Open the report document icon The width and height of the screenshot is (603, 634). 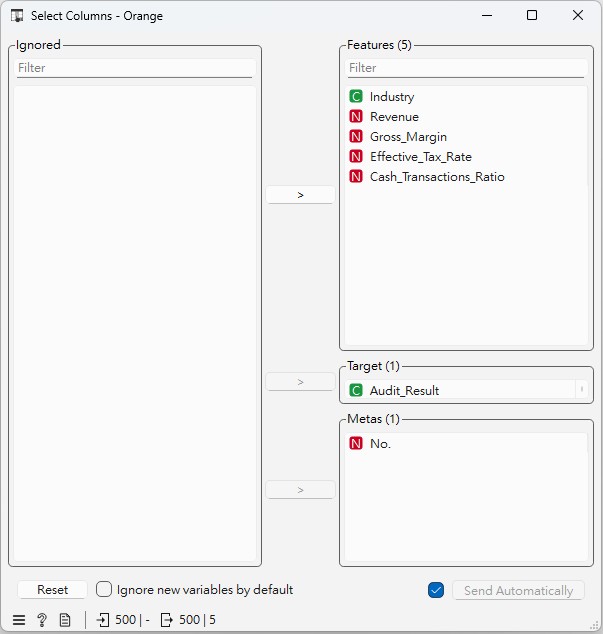65,620
